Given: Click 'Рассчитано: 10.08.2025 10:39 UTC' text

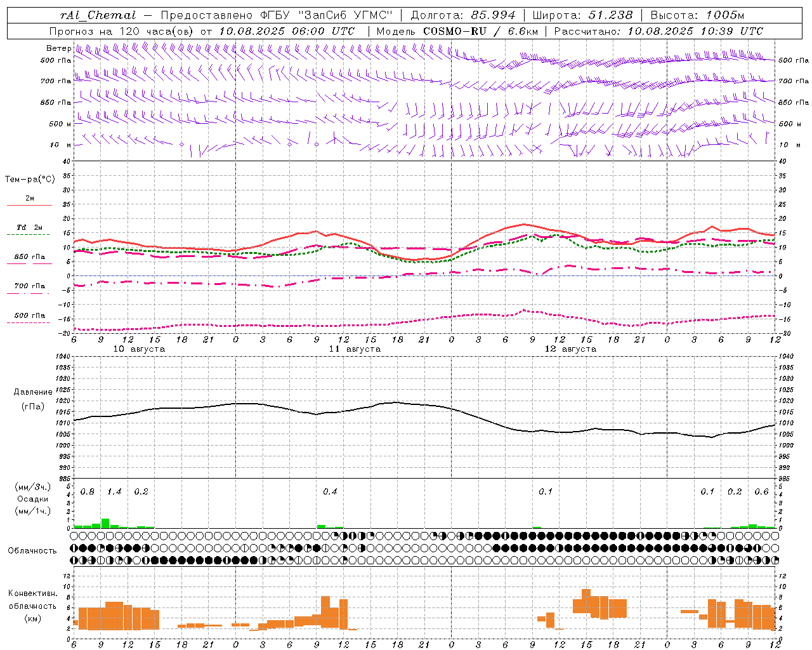Looking at the screenshot, I should pos(658,31).
